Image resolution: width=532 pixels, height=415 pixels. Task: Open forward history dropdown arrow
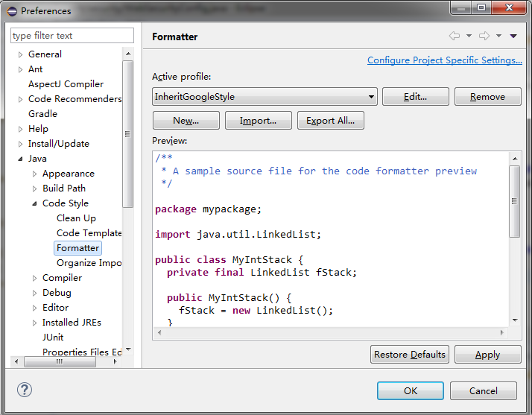click(498, 36)
